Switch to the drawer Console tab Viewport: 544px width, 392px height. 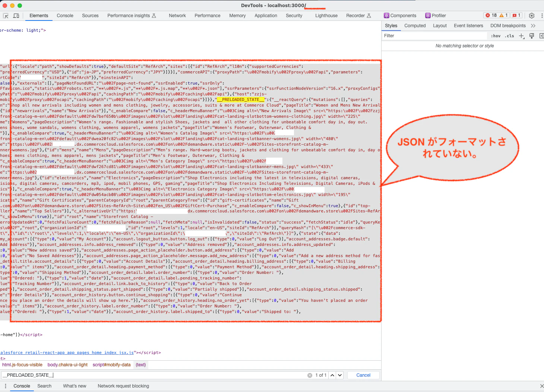tap(22, 386)
